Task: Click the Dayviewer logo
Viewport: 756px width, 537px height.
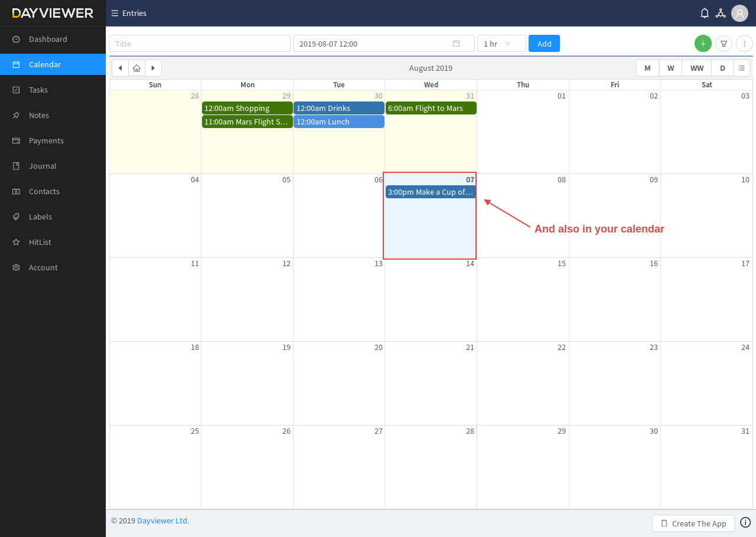Action: tap(53, 13)
